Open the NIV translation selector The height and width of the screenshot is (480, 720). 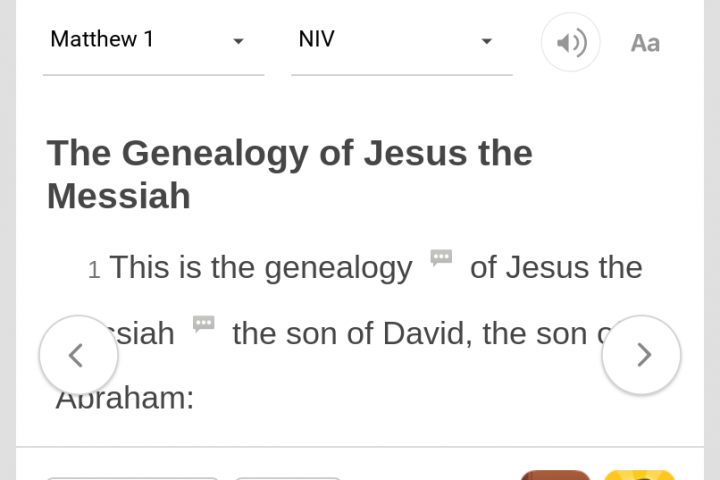(x=380, y=40)
